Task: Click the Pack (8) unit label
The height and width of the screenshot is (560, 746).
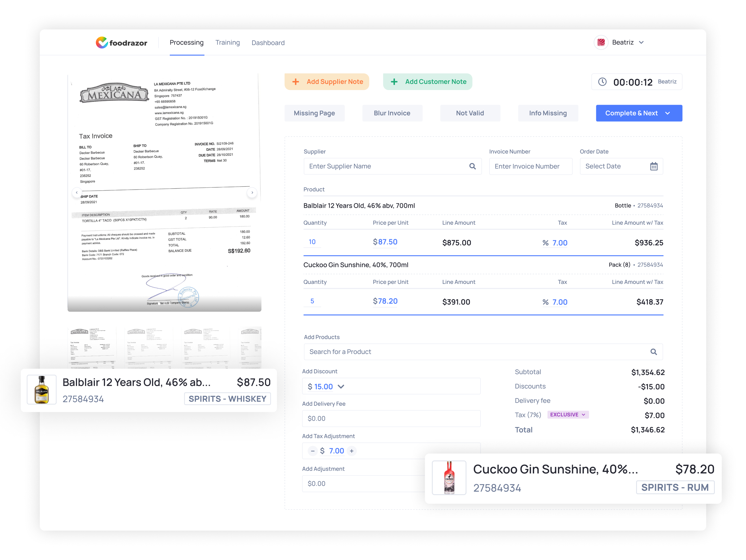Action: click(x=619, y=265)
